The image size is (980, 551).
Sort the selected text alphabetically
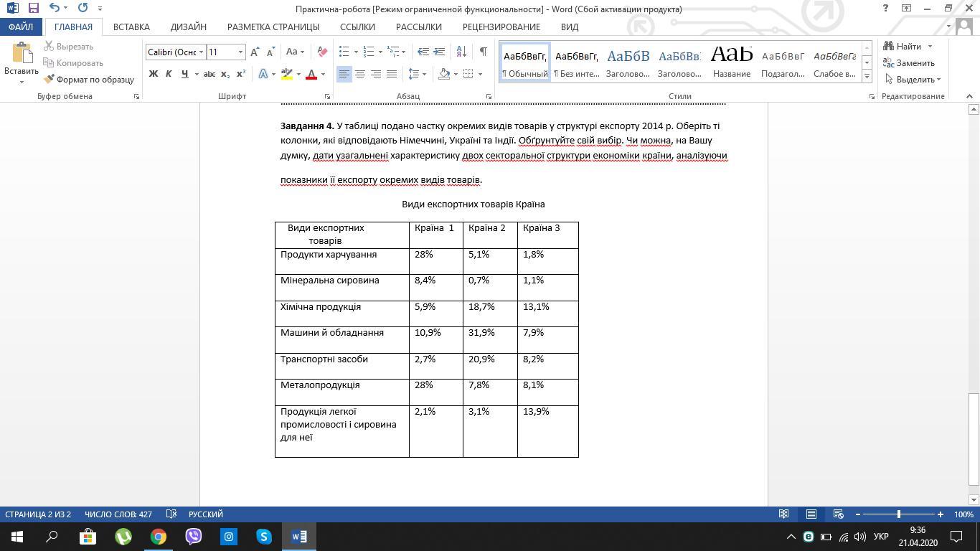(461, 52)
